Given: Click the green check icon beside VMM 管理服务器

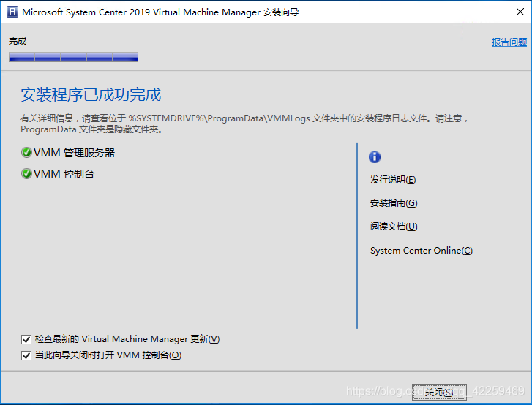Looking at the screenshot, I should (26, 153).
